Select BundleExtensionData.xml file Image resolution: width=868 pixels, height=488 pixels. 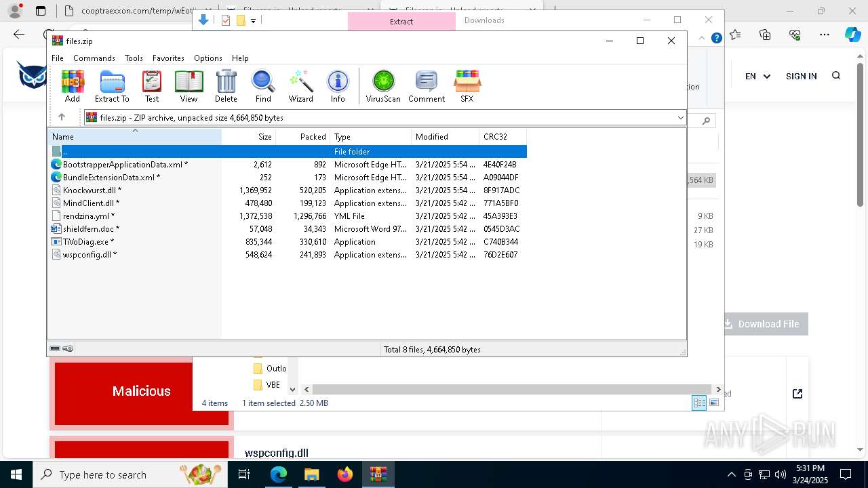coord(288,177)
